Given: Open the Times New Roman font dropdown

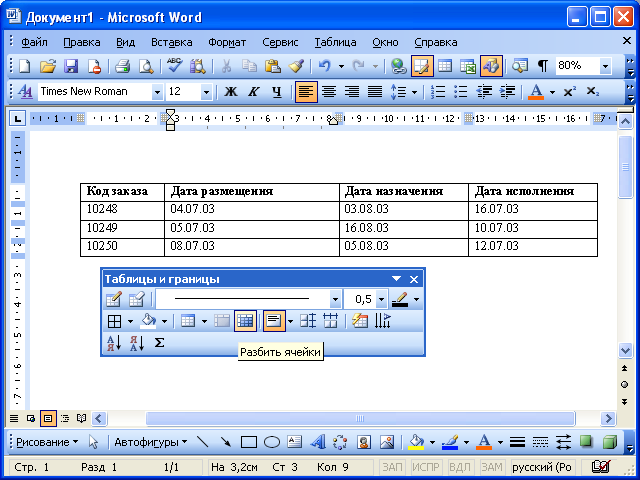Looking at the screenshot, I should click(157, 92).
